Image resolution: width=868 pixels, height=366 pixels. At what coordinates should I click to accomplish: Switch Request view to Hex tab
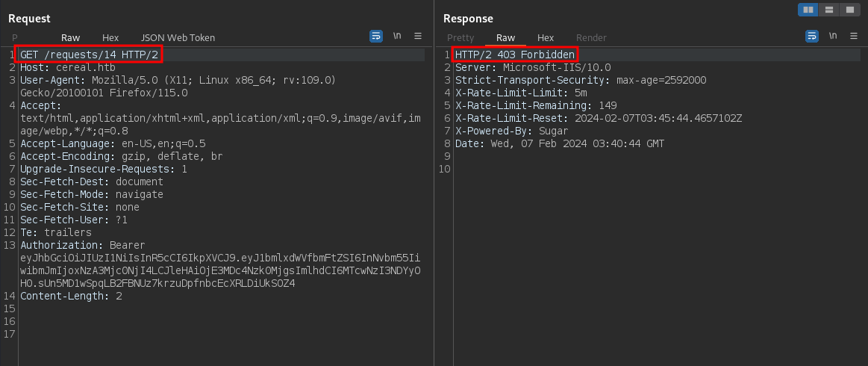(x=110, y=37)
